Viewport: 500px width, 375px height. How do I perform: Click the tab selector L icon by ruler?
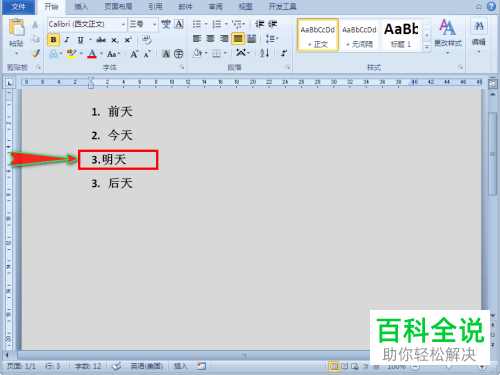(x=9, y=82)
